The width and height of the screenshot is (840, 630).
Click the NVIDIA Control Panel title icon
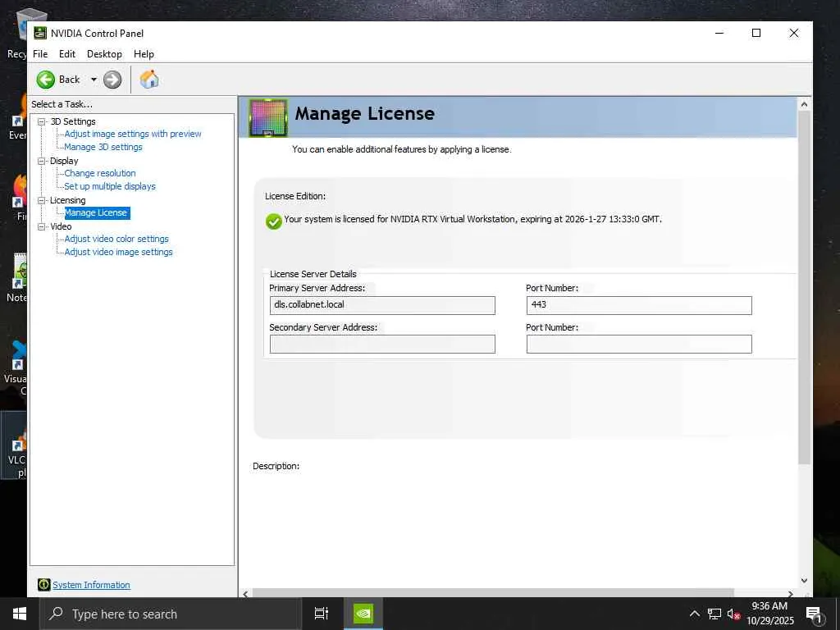(40, 33)
